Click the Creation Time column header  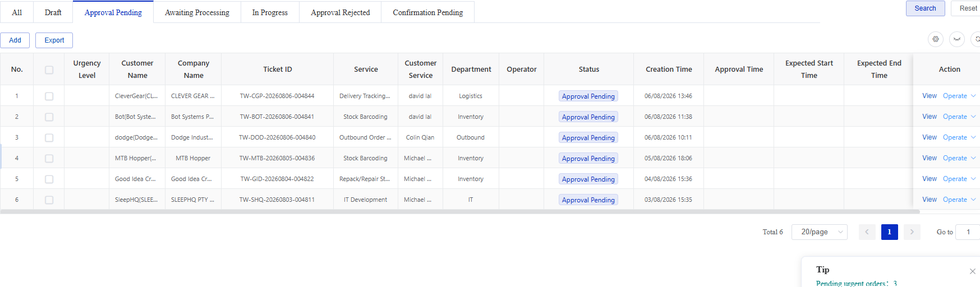coord(669,70)
